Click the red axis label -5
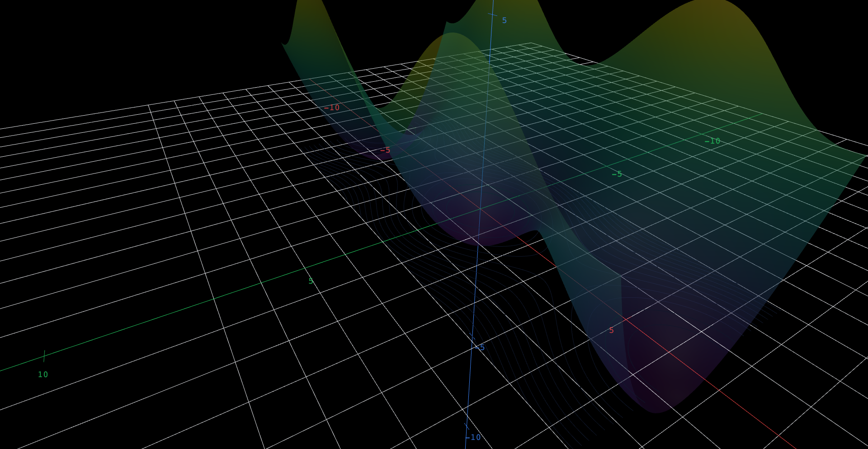Image resolution: width=868 pixels, height=449 pixels. (x=385, y=150)
